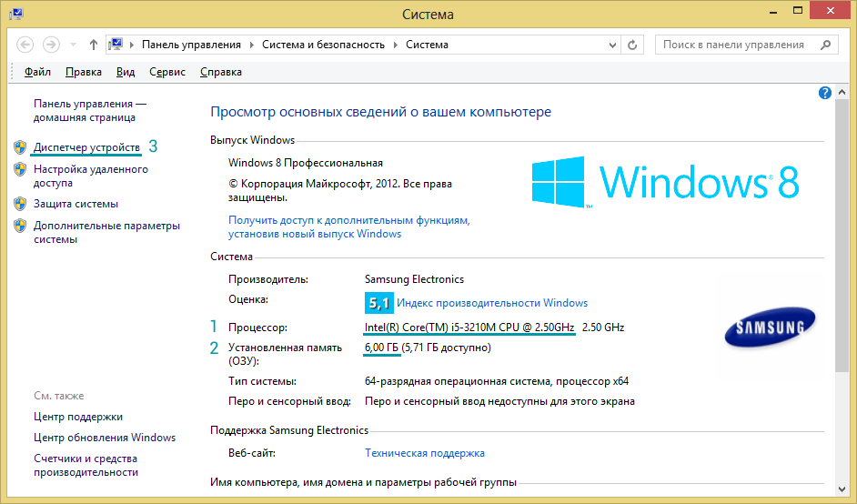
Task: Expand arrow before Панель управления breadcrumb
Action: point(132,45)
